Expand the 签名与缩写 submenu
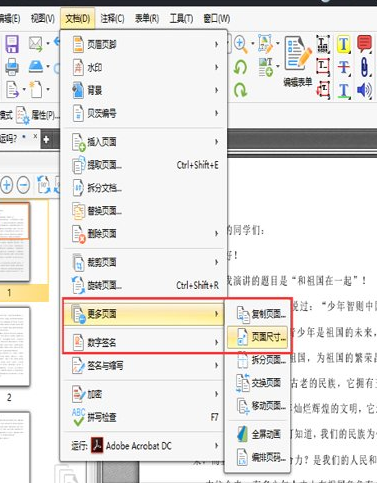This screenshot has height=483, width=377. point(145,366)
